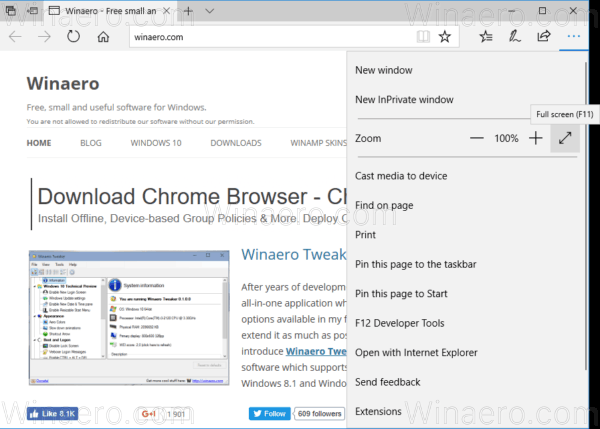Make a web note pen icon
The width and height of the screenshot is (600, 429).
coord(515,36)
